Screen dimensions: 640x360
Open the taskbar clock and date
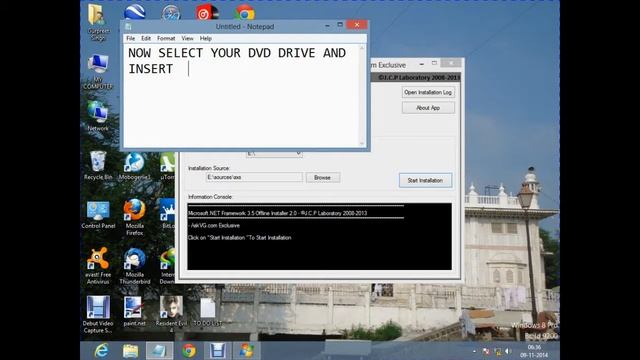pos(534,351)
